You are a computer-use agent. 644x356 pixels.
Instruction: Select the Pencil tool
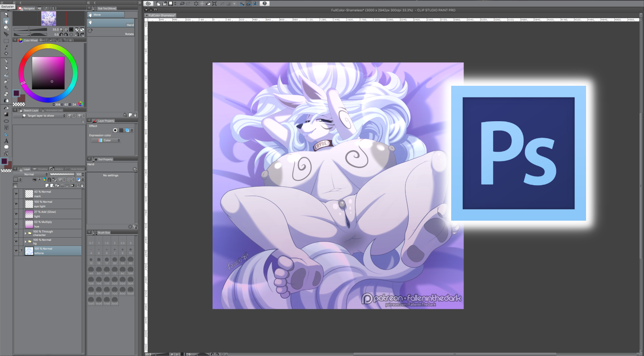pos(6,68)
